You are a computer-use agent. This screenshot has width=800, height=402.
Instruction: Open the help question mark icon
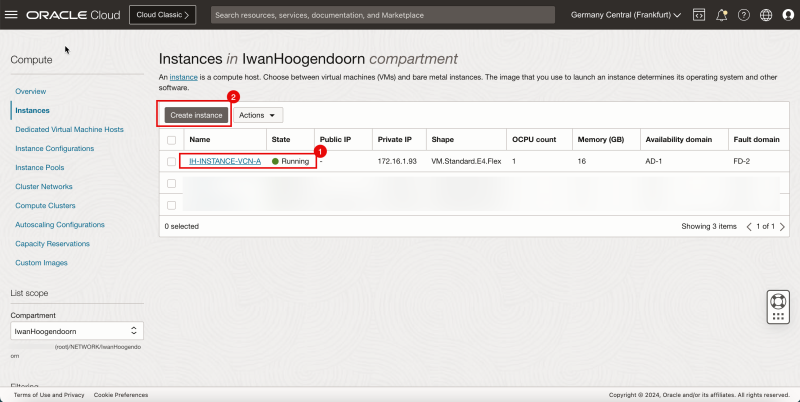743,15
